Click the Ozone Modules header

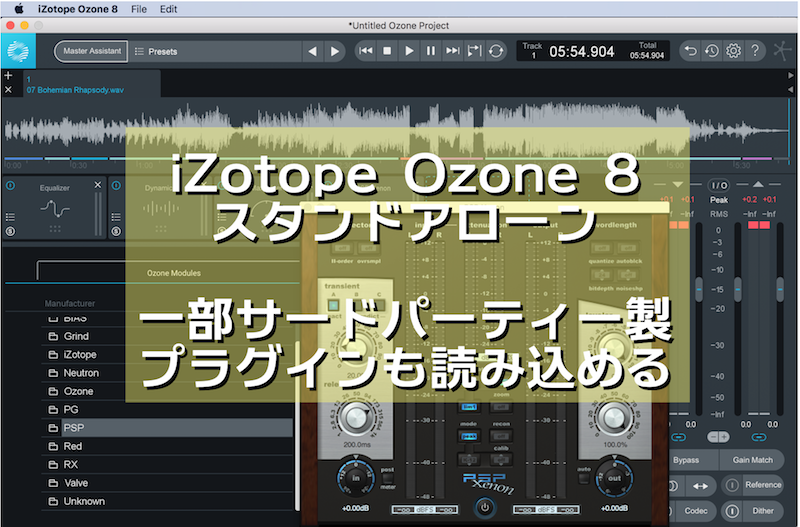click(173, 273)
